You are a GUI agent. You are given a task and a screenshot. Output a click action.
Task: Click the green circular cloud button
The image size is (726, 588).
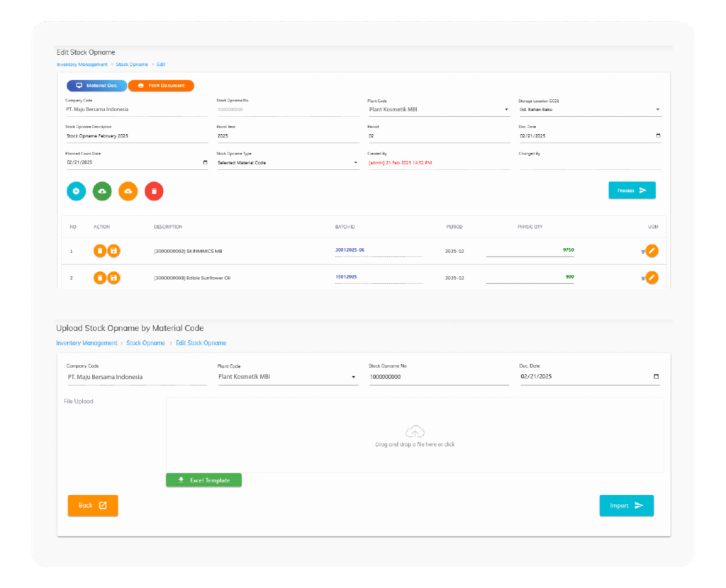tap(102, 191)
